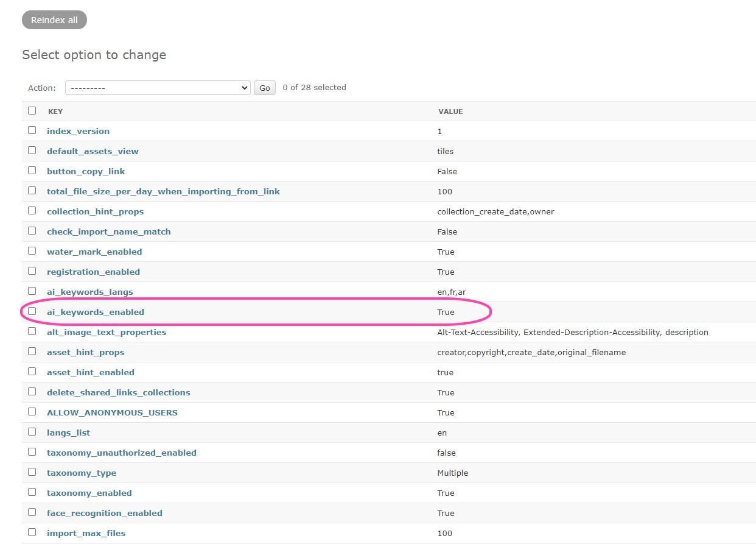This screenshot has height=544, width=756.
Task: Check the alt_image_text_properties row checkbox
Action: click(x=32, y=331)
